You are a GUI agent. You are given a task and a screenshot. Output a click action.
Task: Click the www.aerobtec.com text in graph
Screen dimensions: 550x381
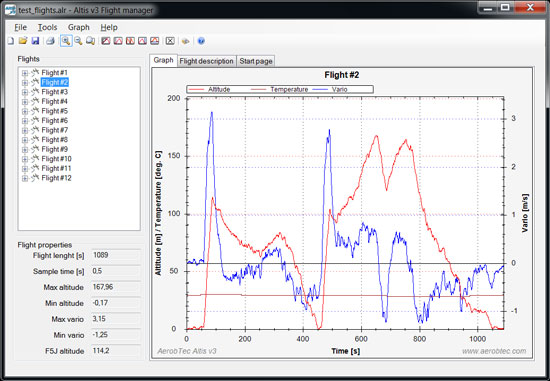pos(494,351)
